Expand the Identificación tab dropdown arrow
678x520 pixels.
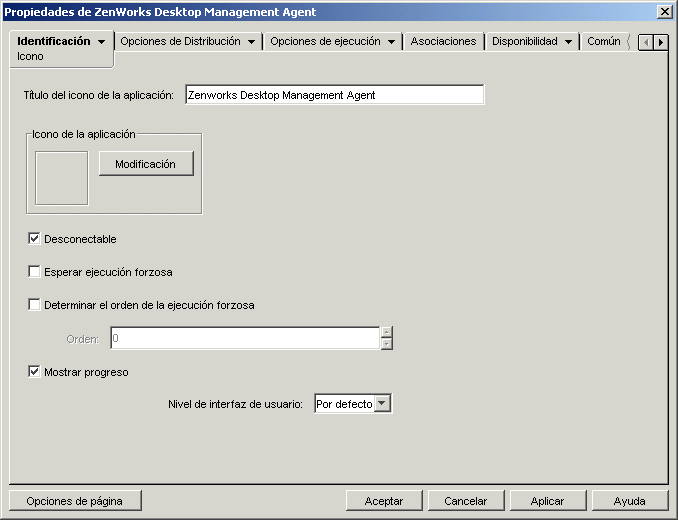(x=102, y=42)
